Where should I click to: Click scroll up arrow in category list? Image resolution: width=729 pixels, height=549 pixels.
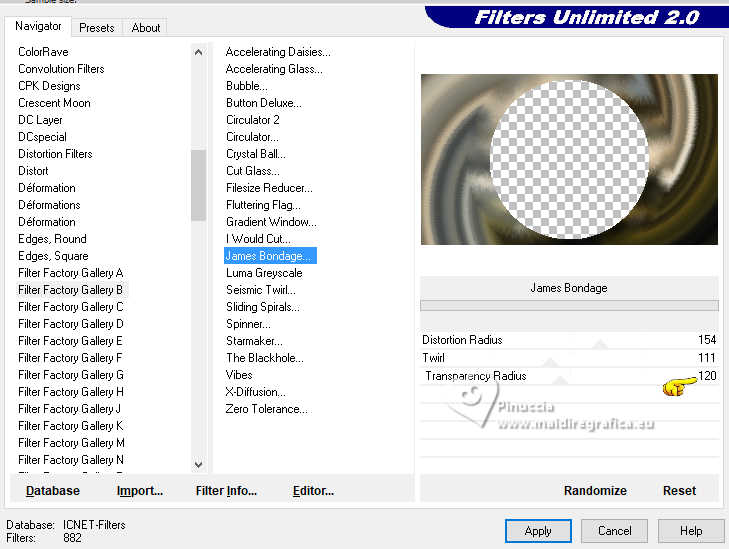point(199,52)
